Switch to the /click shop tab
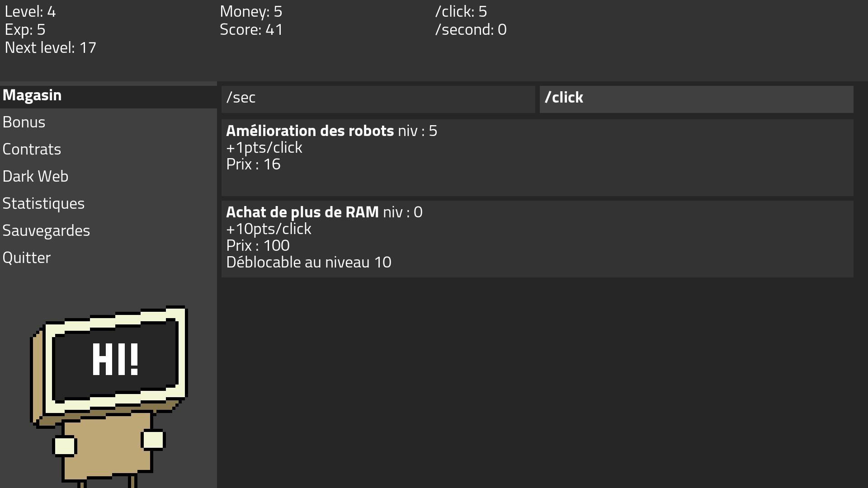This screenshot has height=488, width=868. [x=697, y=99]
